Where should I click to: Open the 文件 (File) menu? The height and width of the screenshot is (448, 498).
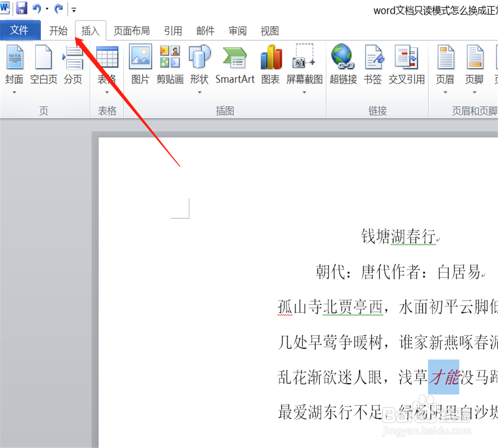click(20, 30)
